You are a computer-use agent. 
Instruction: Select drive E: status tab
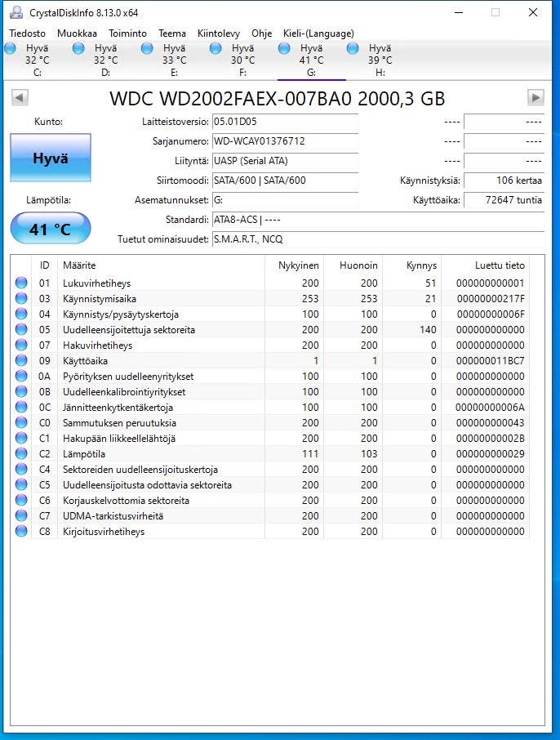pyautogui.click(x=174, y=60)
